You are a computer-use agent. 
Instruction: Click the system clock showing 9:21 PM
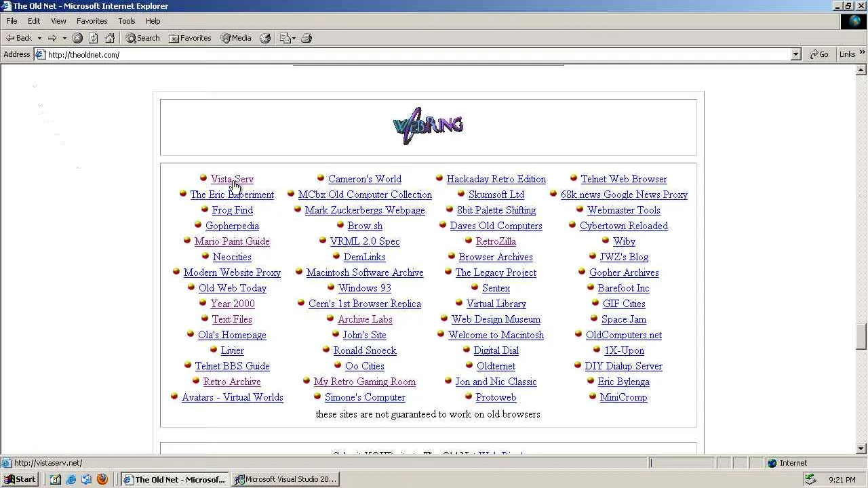click(x=842, y=480)
